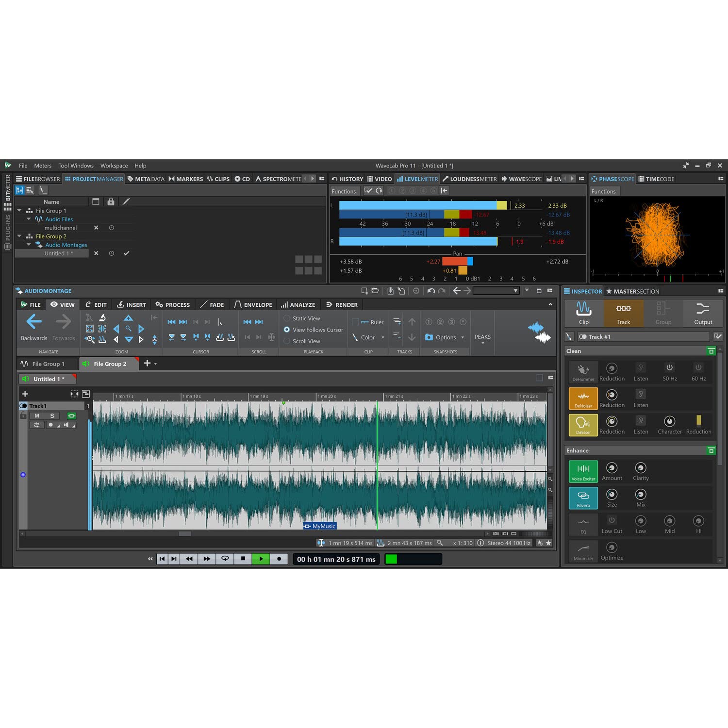Click the Backwards navigate arrow
Screen dimensions: 728x728
[34, 322]
